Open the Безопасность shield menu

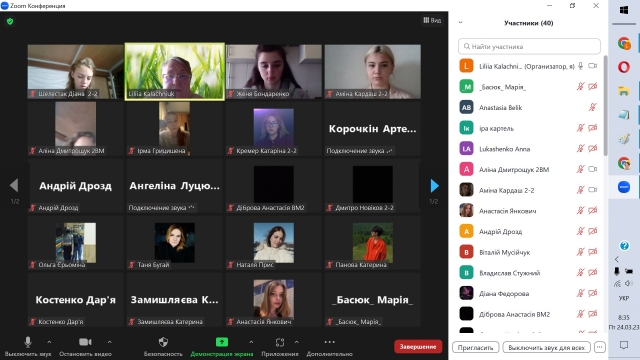(163, 346)
